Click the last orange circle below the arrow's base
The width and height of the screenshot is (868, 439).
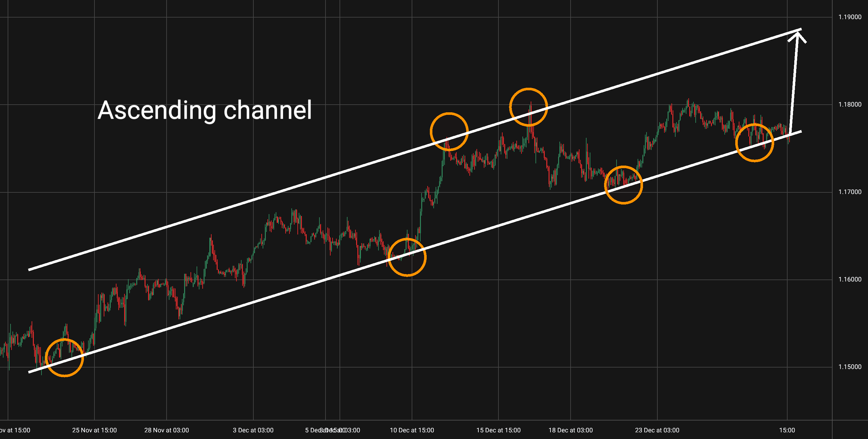point(754,143)
